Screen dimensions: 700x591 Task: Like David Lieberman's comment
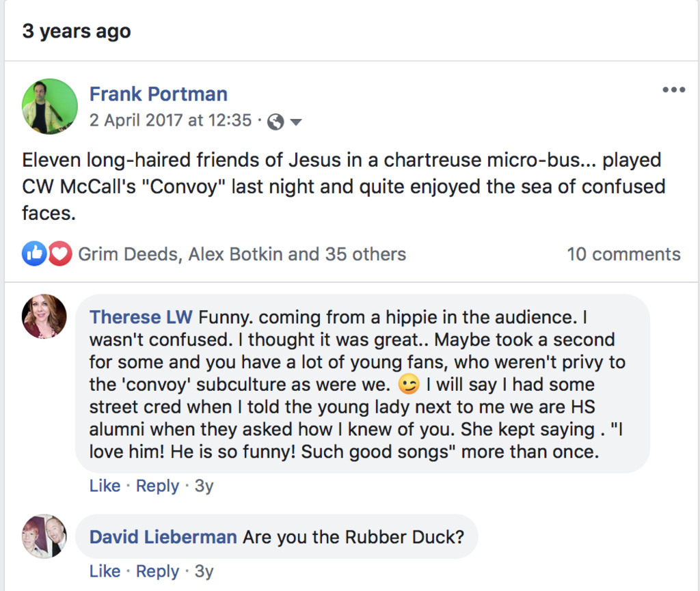pyautogui.click(x=105, y=571)
